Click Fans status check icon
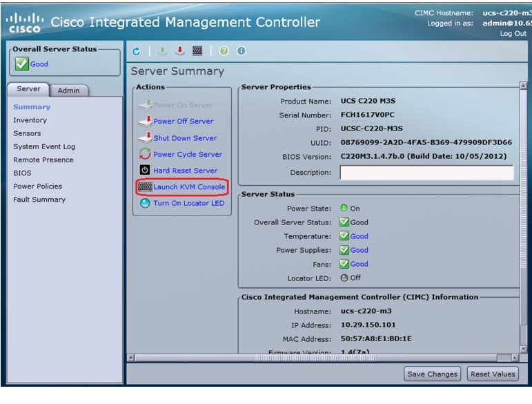This screenshot has height=404, width=532. click(x=344, y=264)
